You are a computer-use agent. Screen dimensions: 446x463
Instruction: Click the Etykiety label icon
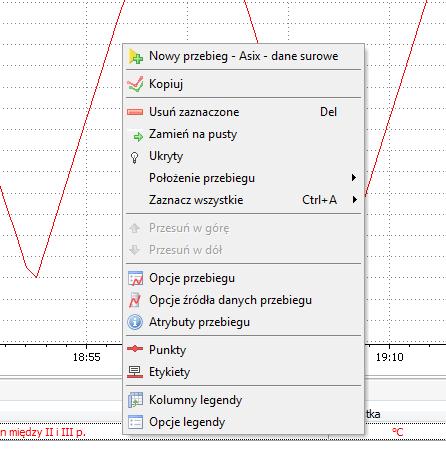click(135, 372)
